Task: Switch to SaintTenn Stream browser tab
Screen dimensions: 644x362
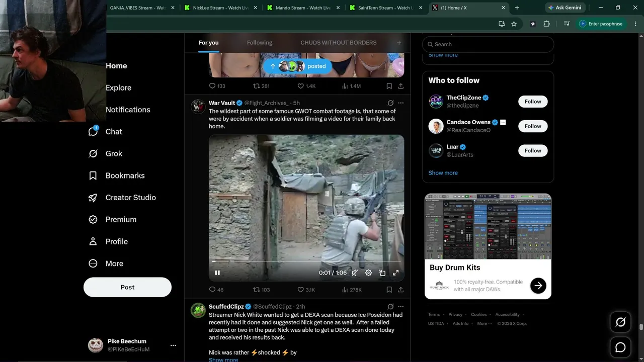Action: pyautogui.click(x=386, y=8)
